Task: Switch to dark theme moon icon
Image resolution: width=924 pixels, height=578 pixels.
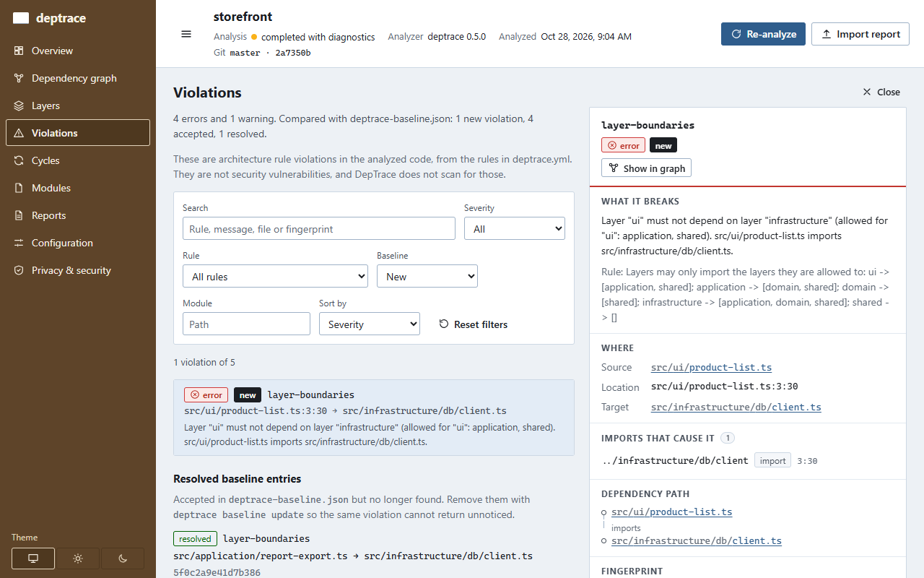Action: click(123, 558)
